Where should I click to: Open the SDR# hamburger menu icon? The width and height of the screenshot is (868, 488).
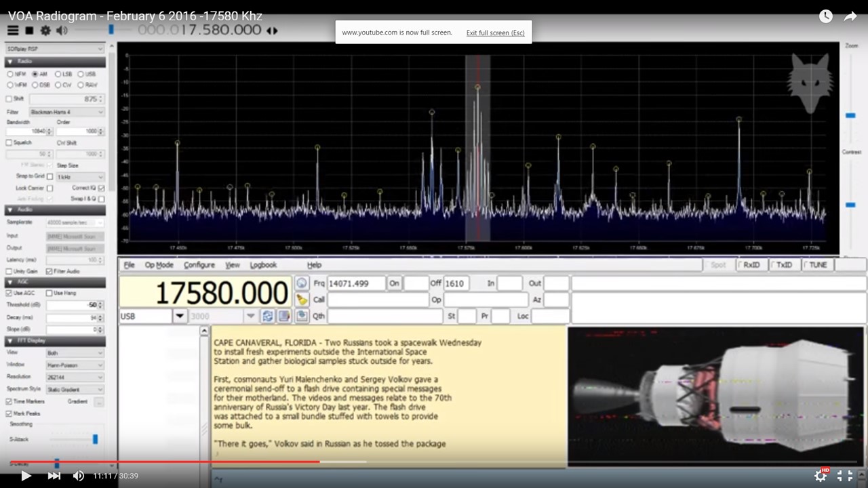[x=13, y=30]
